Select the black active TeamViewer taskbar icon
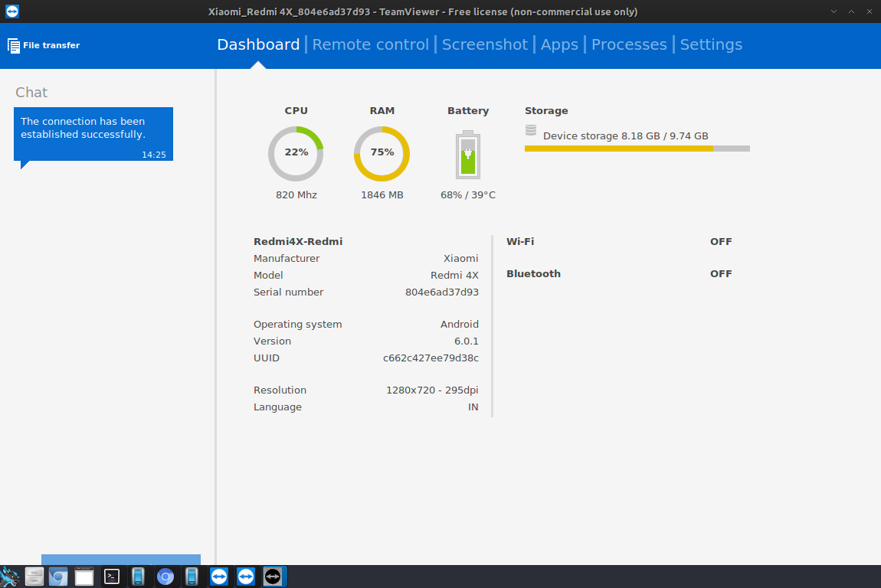 click(x=273, y=577)
